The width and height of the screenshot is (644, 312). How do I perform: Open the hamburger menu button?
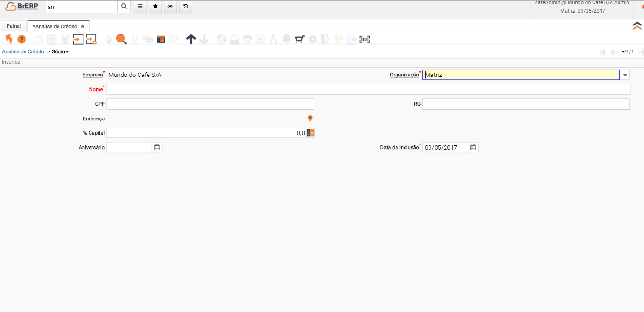coord(140,7)
